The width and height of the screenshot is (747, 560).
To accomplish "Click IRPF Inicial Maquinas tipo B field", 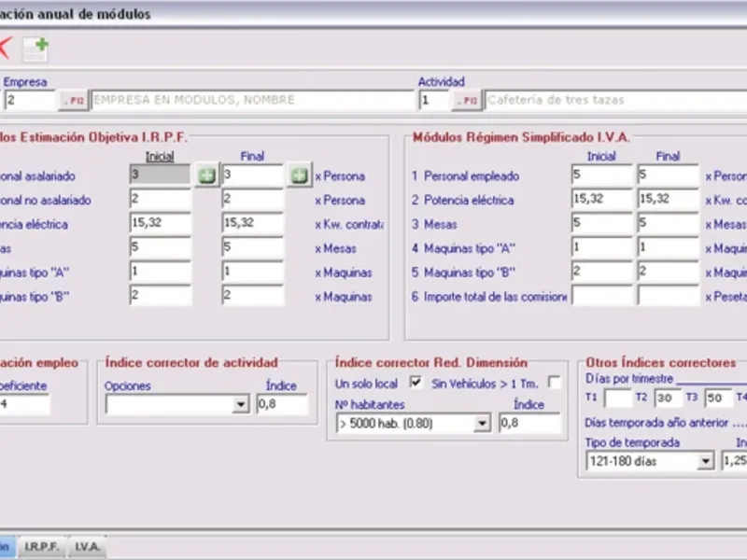I will [160, 296].
